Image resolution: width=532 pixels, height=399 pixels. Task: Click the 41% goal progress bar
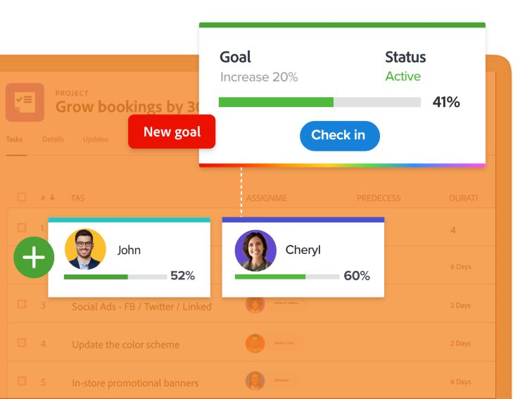click(x=319, y=102)
